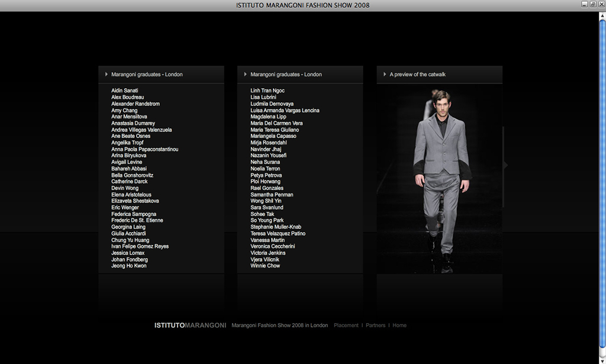The height and width of the screenshot is (364, 606).
Task: Open the Placement footer link
Action: coord(346,326)
